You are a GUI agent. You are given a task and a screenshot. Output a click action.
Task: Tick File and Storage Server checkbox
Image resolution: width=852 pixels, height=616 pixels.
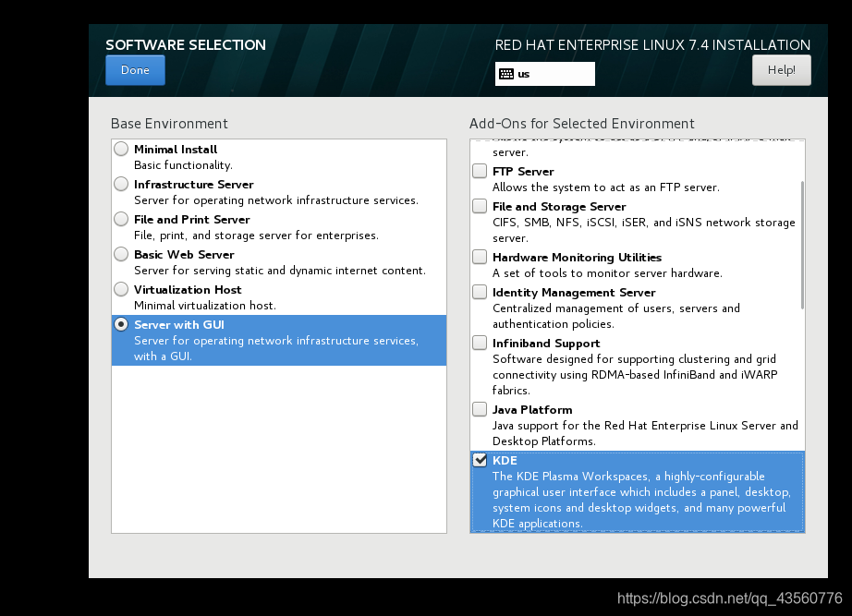point(480,207)
